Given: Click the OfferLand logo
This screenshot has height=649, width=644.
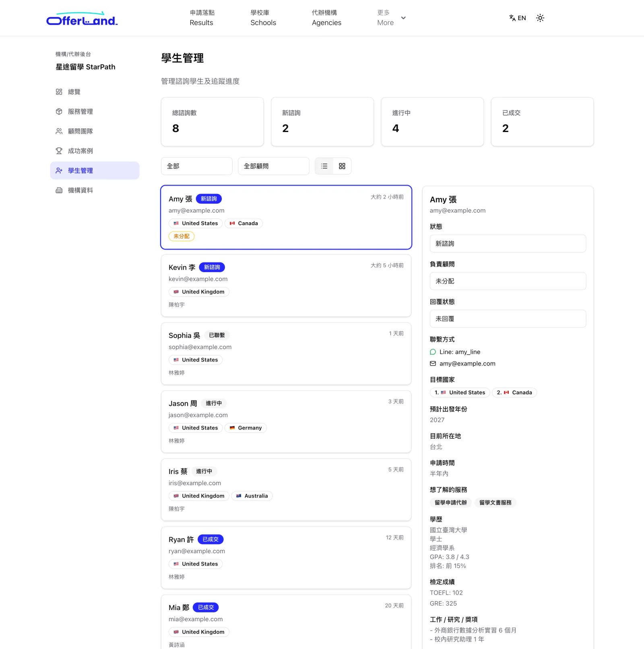Looking at the screenshot, I should point(82,19).
